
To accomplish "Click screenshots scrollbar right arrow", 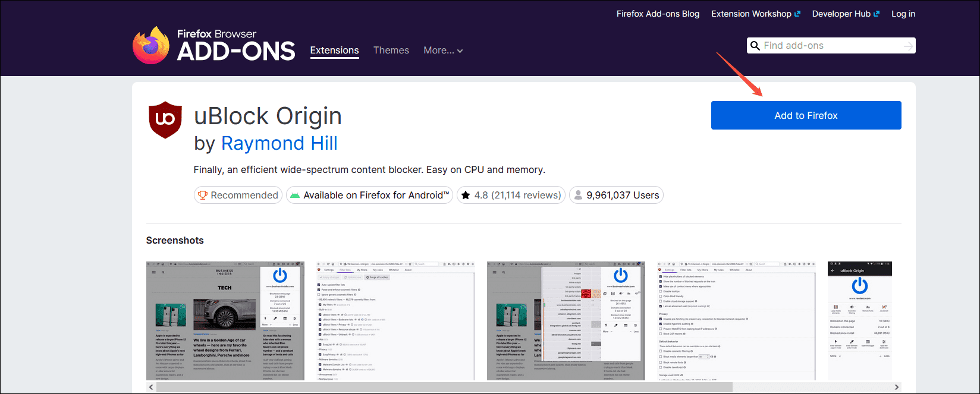I will pos(897,387).
